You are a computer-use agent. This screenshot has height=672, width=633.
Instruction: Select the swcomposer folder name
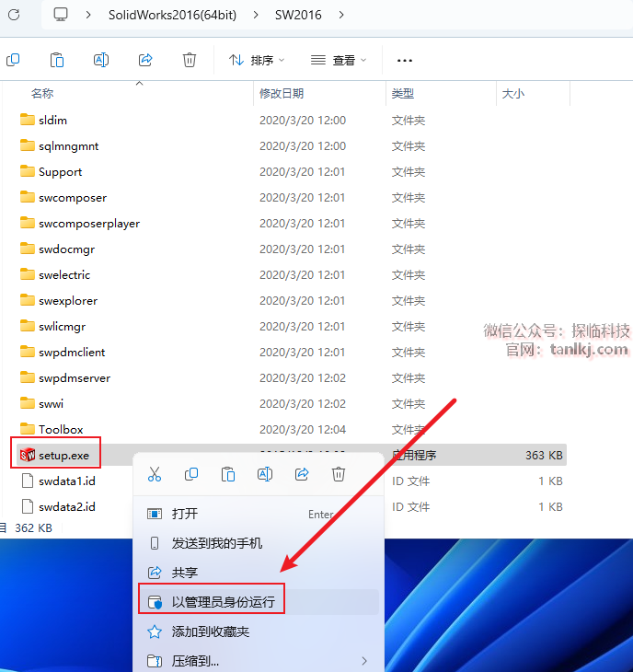click(x=73, y=198)
